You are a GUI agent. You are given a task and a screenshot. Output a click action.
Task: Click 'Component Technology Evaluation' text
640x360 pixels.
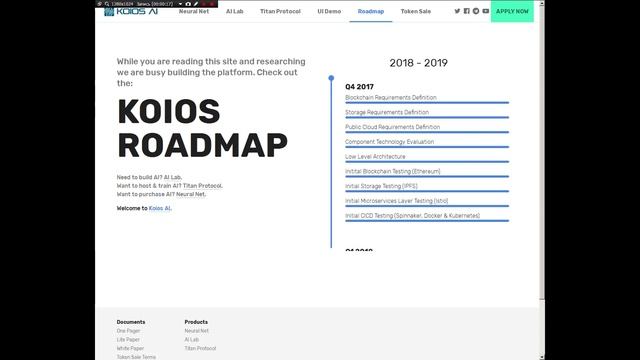click(x=389, y=142)
